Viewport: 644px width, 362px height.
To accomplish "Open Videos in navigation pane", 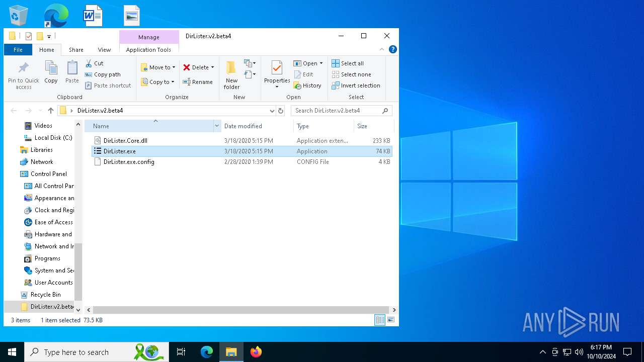I will (43, 126).
